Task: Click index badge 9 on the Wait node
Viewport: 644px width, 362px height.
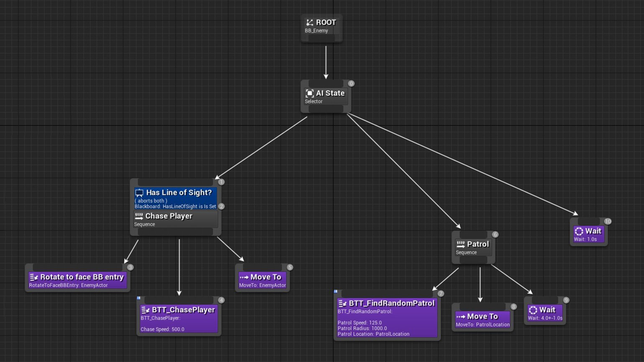Action: coord(566,300)
